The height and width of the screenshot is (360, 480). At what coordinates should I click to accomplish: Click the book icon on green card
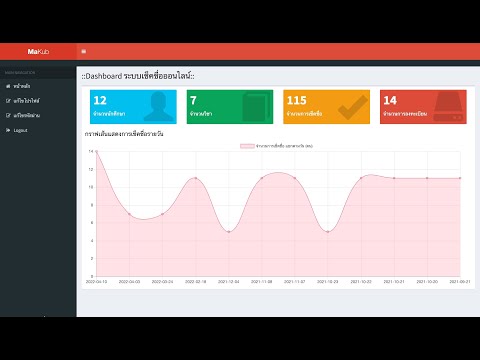(255, 107)
